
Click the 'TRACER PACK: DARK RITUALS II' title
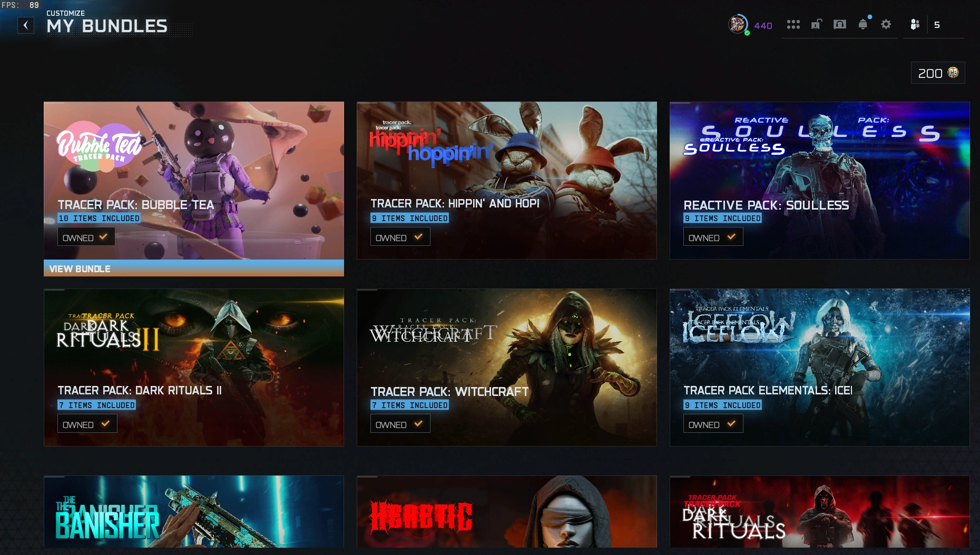tap(140, 390)
